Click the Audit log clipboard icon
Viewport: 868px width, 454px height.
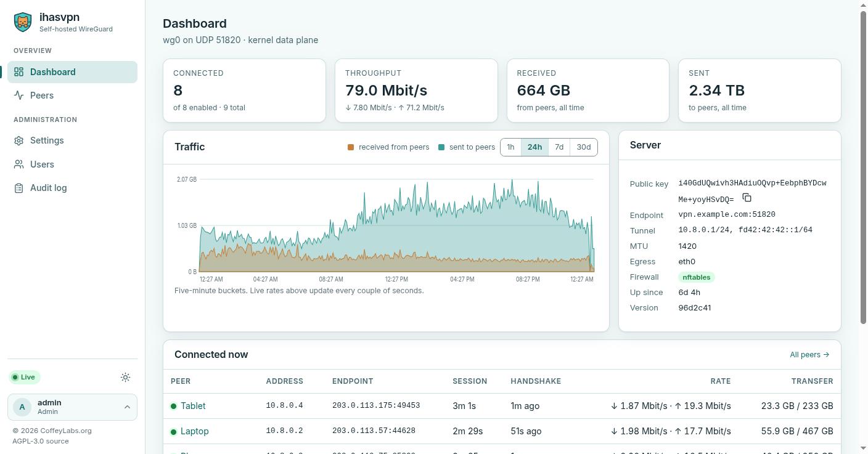pyautogui.click(x=19, y=188)
